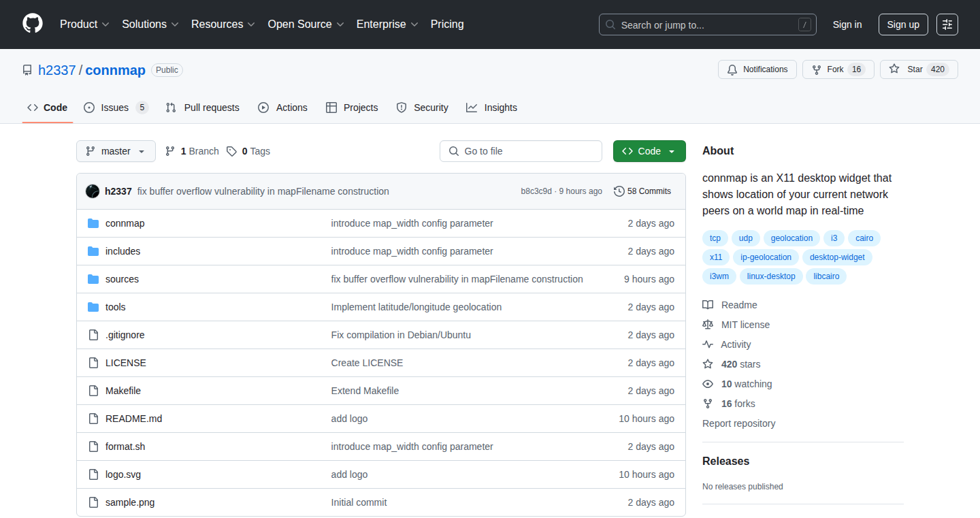Expand the Open Source menu

click(306, 25)
